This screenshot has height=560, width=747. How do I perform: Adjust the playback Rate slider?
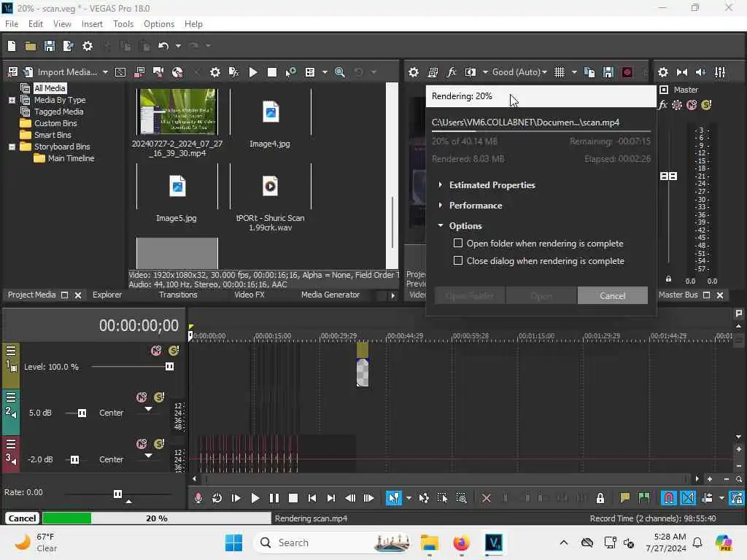point(117,494)
